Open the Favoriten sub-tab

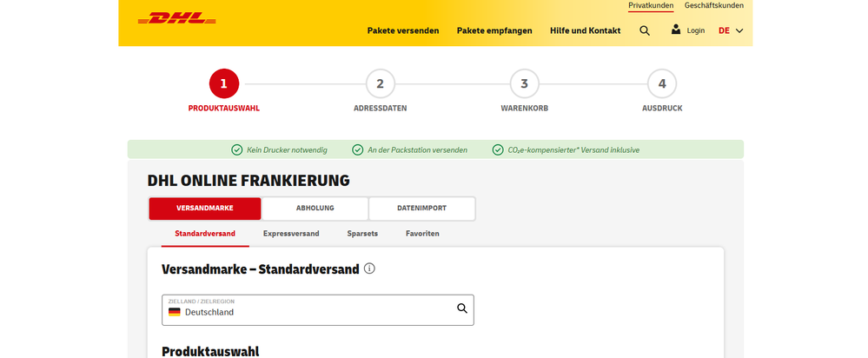click(x=422, y=234)
